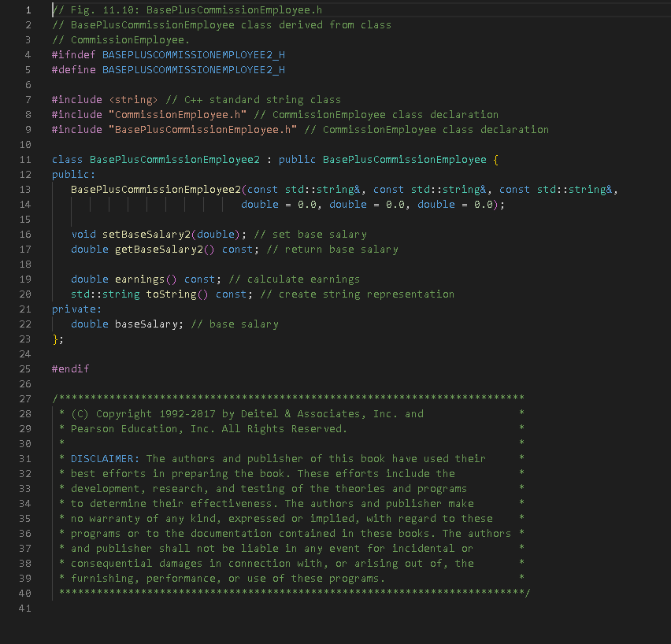
Task: Click the "// create string representation" comment
Action: coord(358,294)
